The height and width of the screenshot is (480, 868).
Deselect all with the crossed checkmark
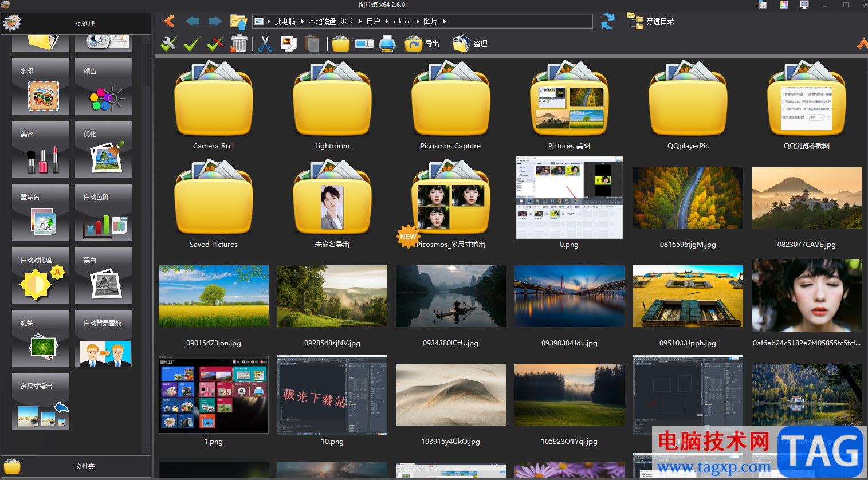pyautogui.click(x=215, y=44)
